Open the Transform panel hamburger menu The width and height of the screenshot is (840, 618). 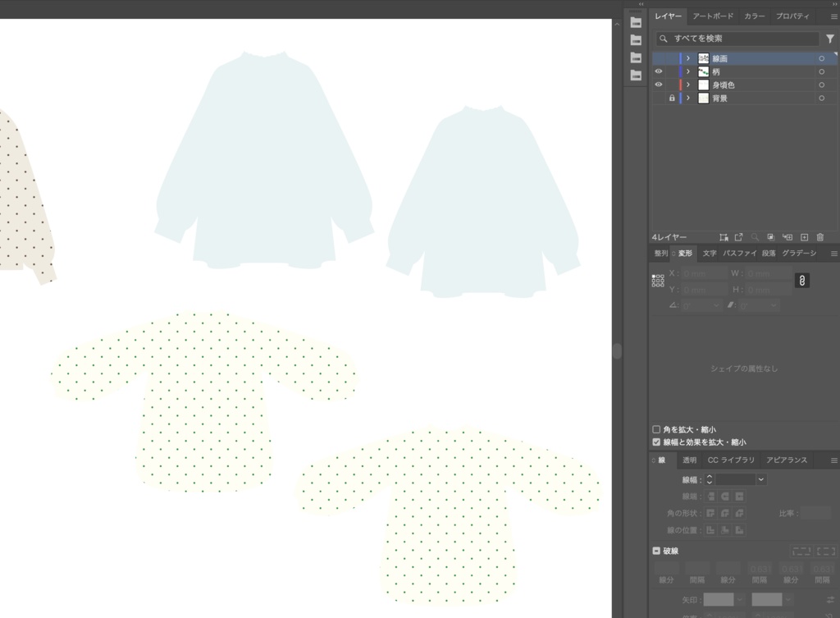(x=834, y=254)
